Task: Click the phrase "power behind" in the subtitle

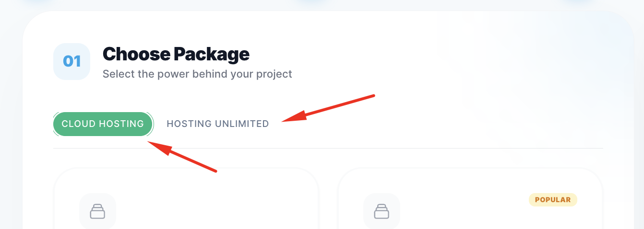Action: click(189, 74)
